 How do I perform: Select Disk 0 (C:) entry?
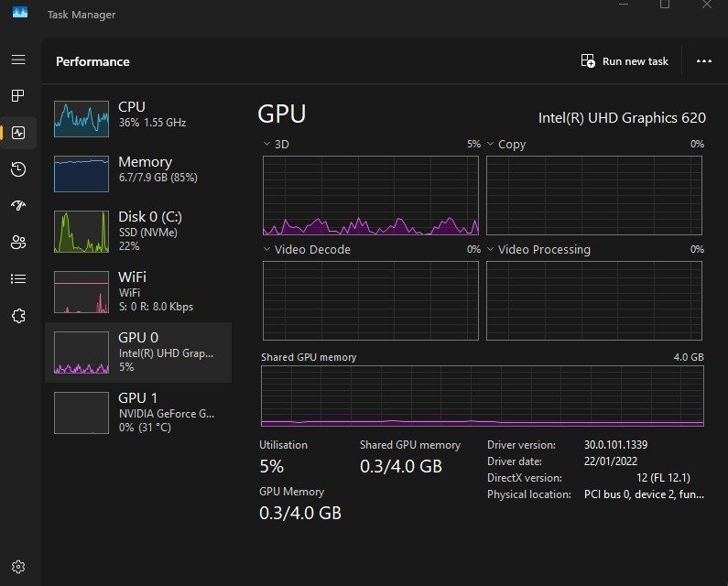pyautogui.click(x=138, y=231)
